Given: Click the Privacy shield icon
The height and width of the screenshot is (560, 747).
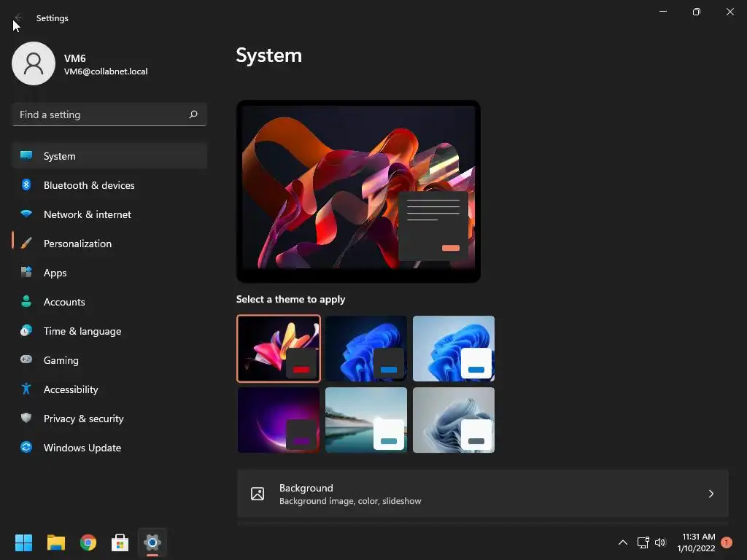Looking at the screenshot, I should 26,418.
